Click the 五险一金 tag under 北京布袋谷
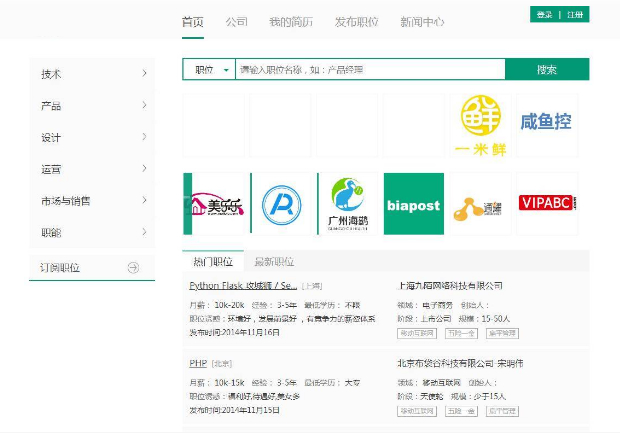Image resolution: width=620 pixels, height=433 pixels. click(461, 411)
